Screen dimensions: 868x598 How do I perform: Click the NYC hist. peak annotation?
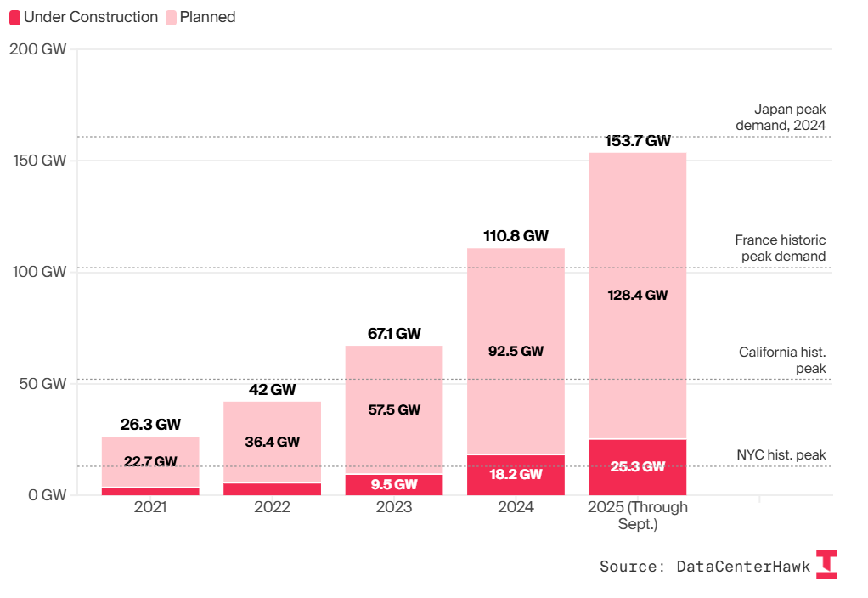point(781,455)
